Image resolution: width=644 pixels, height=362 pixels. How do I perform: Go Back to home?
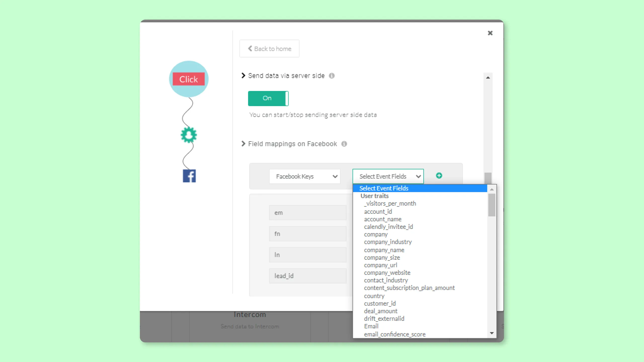click(x=269, y=49)
